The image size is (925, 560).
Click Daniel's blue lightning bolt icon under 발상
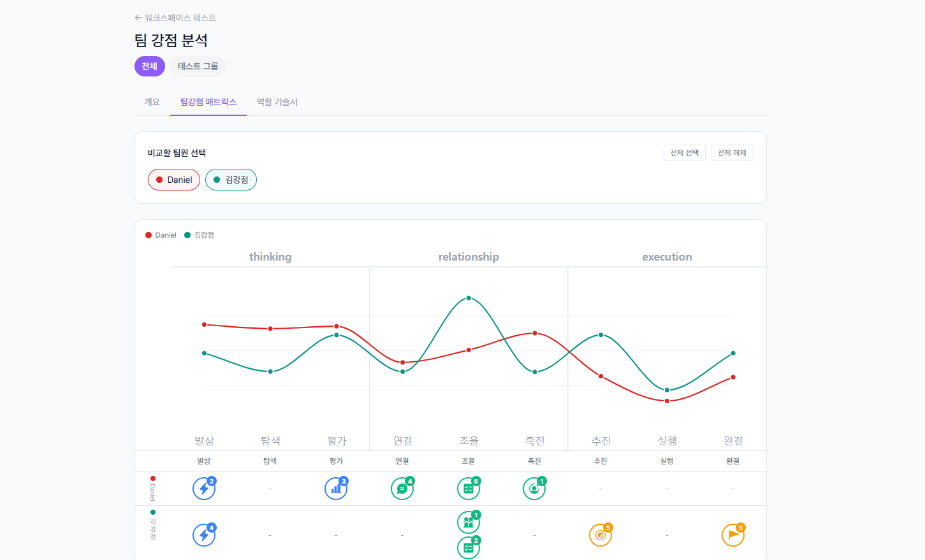point(204,489)
